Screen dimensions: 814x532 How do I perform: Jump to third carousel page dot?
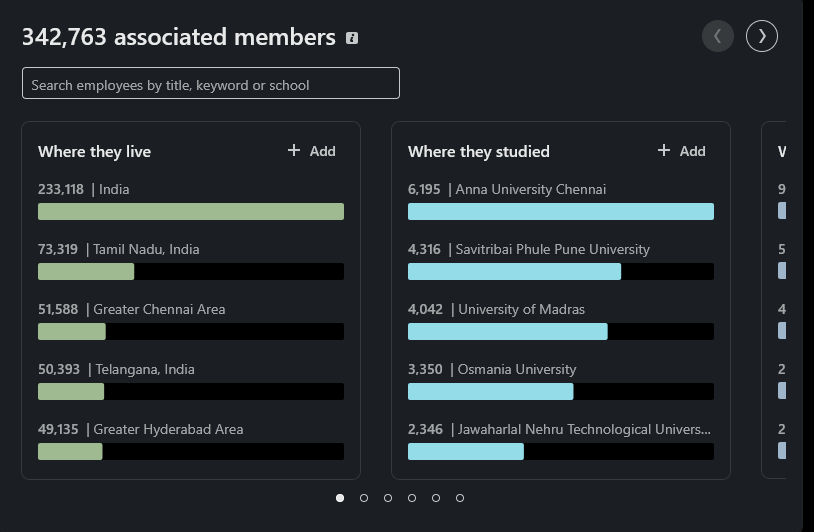pos(388,498)
